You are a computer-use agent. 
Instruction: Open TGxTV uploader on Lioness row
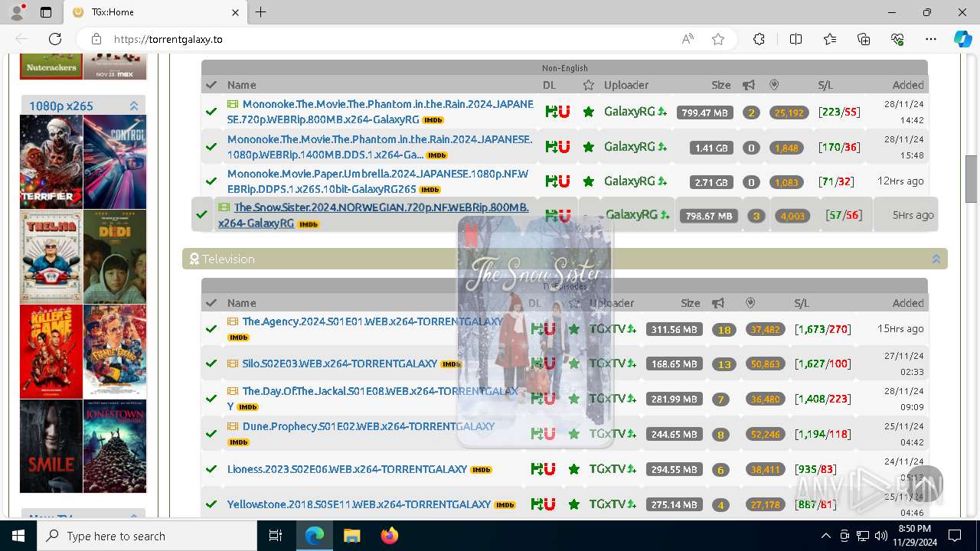click(x=608, y=469)
